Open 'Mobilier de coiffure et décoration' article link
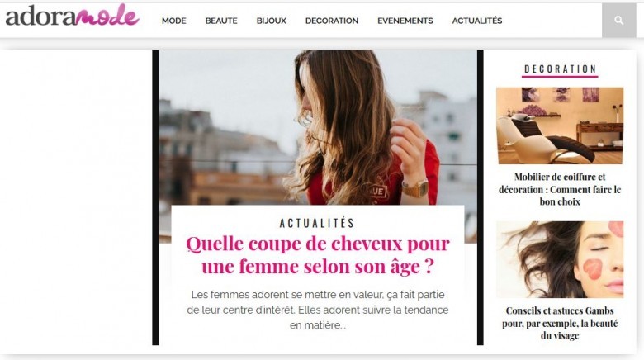Viewport: 644px width, 360px height. click(x=560, y=189)
